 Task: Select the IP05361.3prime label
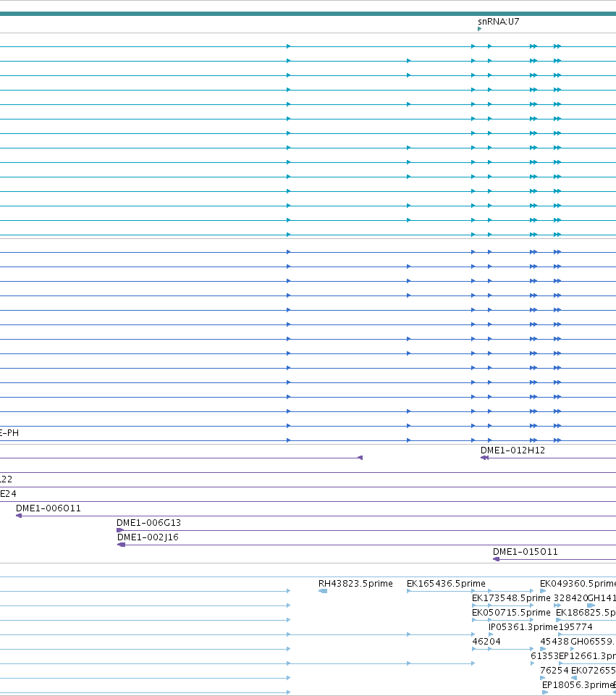pyautogui.click(x=523, y=627)
